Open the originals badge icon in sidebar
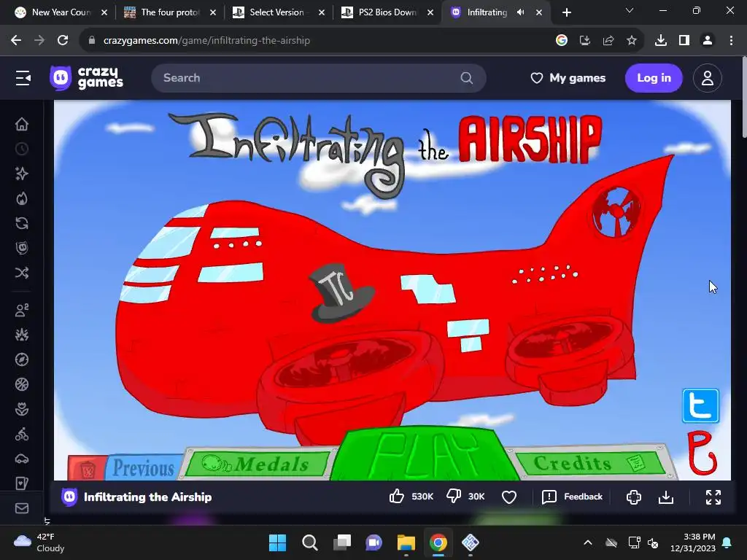This screenshot has width=747, height=560. (22, 248)
